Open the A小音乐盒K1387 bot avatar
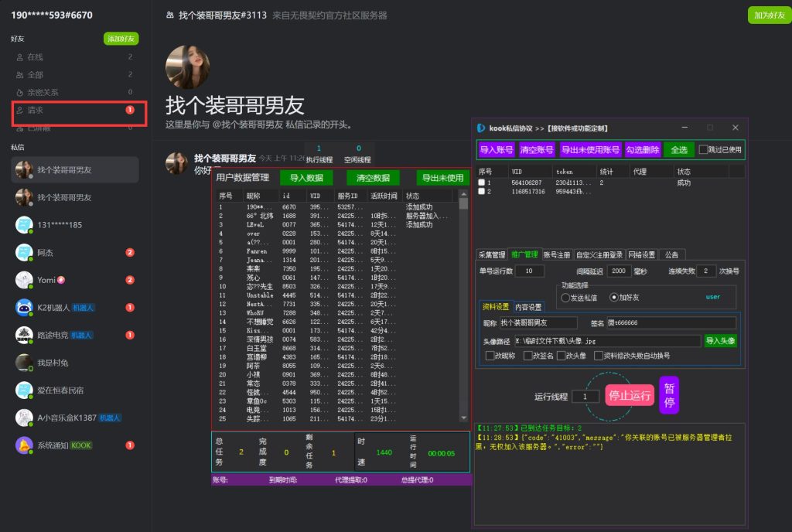 (x=23, y=418)
